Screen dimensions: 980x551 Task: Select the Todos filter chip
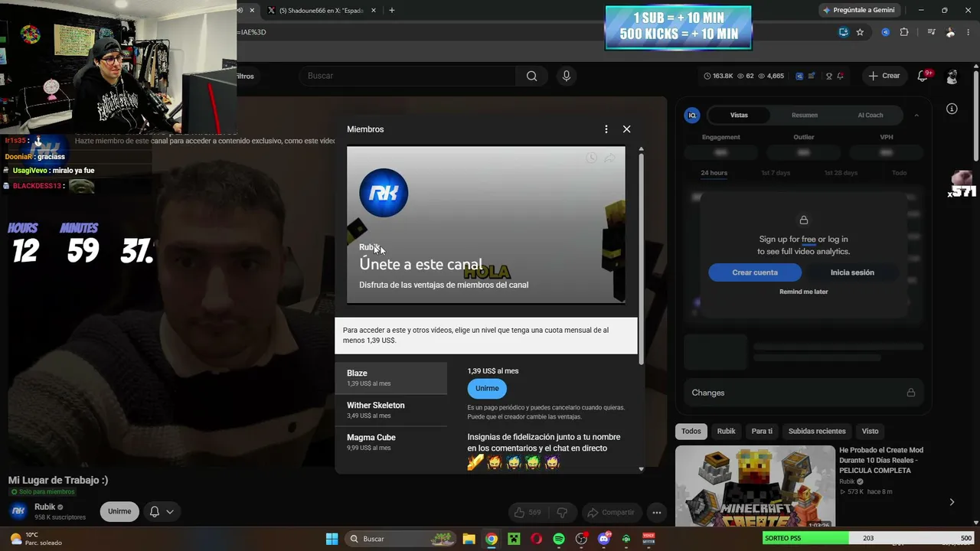click(691, 431)
